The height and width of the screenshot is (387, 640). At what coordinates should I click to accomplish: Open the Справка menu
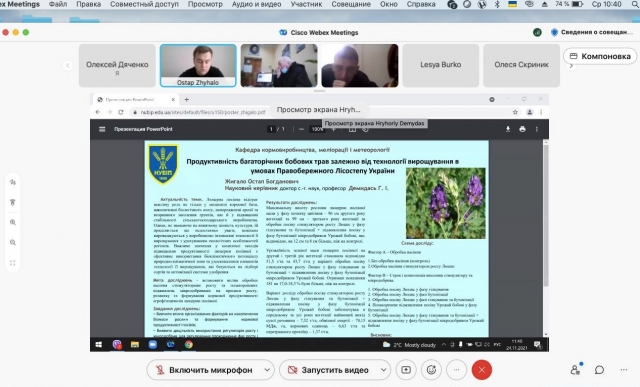(x=421, y=4)
